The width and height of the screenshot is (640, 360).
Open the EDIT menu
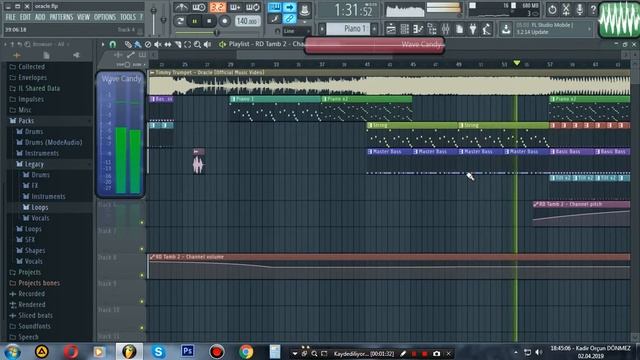point(25,17)
